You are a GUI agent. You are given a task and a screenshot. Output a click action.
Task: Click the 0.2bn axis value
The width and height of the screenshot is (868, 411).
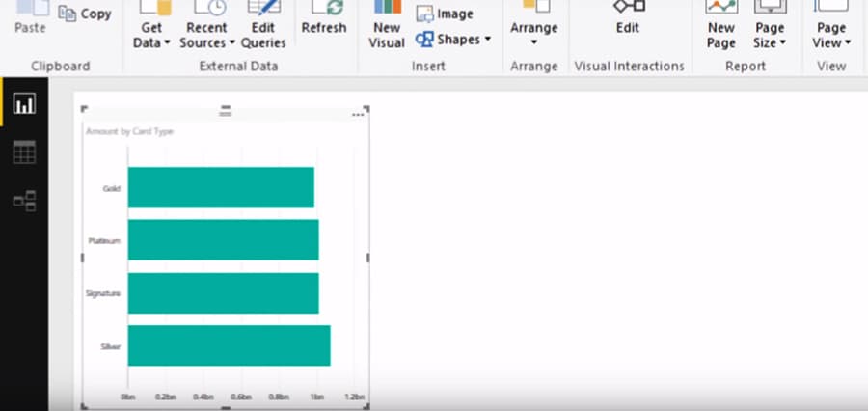coord(166,397)
